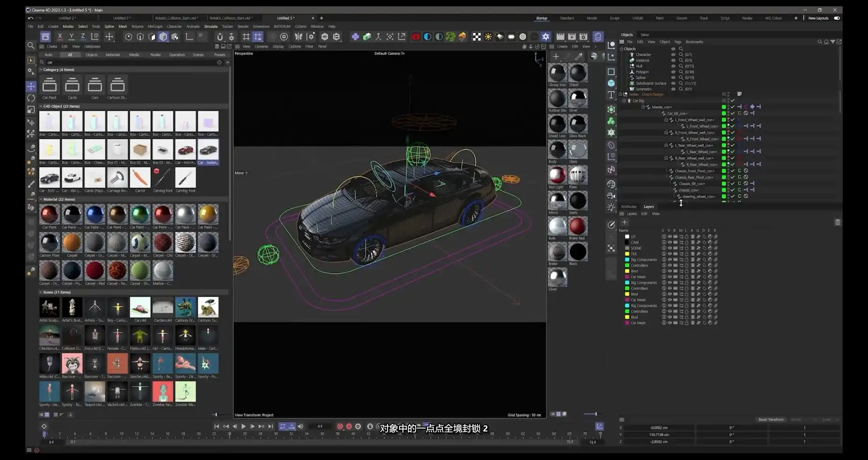Toggle eye filter for Spline objects
The image size is (868, 460).
coord(673,77)
